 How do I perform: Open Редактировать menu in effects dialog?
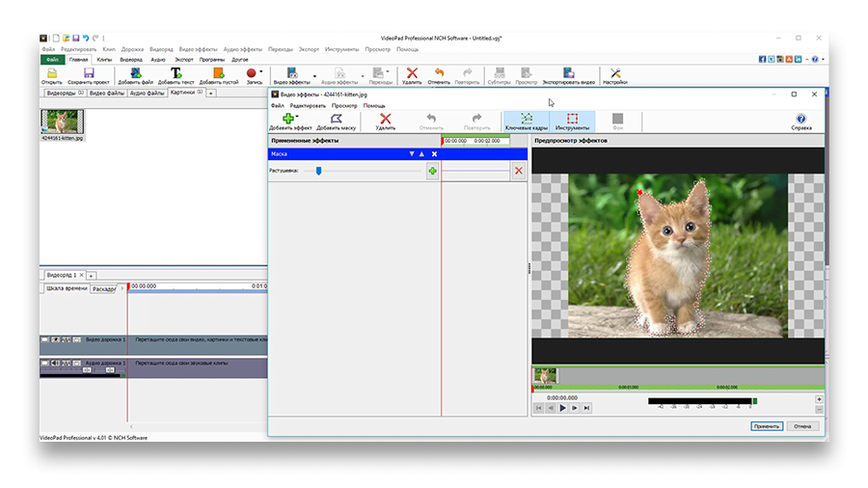(x=308, y=106)
